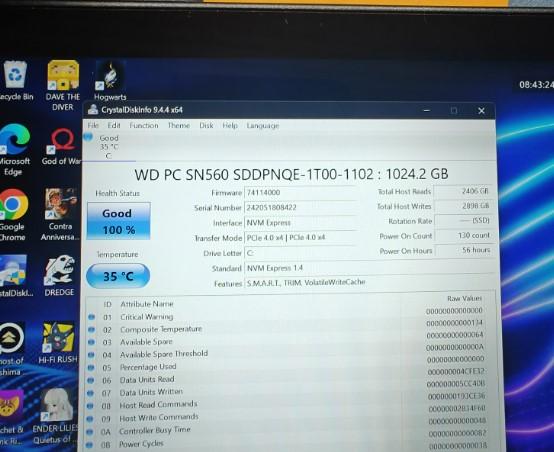Click the Serial Number field
Image resolution: width=554 pixels, height=452 pixels.
[x=300, y=207]
